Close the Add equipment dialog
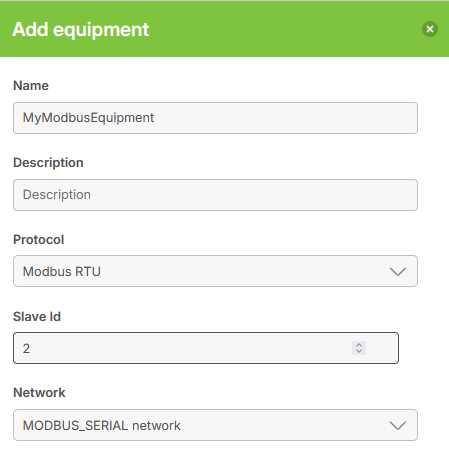 [430, 29]
